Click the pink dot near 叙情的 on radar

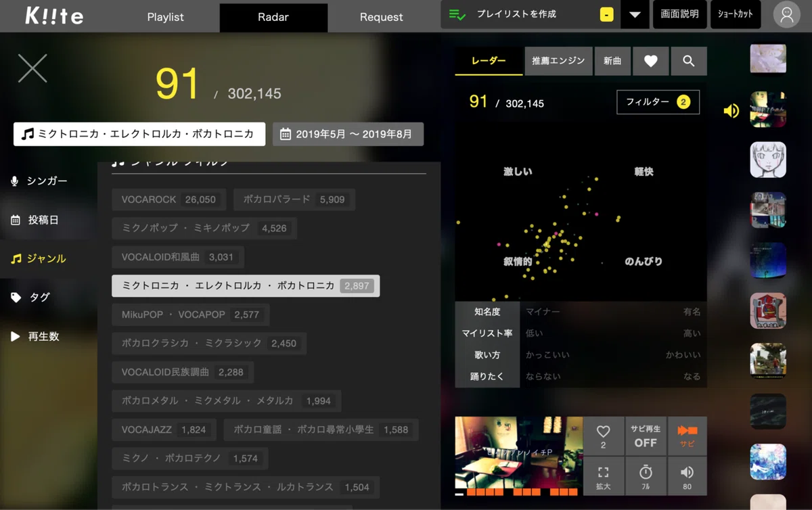[x=499, y=244]
